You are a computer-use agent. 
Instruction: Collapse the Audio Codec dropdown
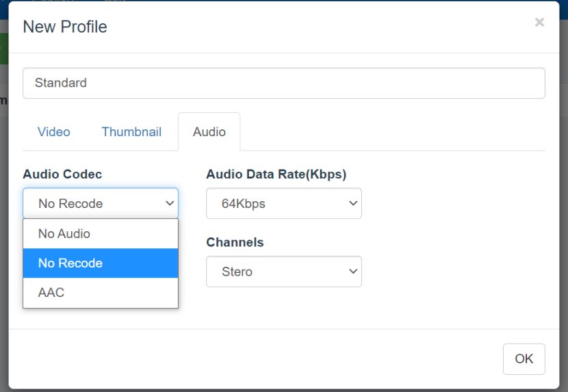point(101,203)
